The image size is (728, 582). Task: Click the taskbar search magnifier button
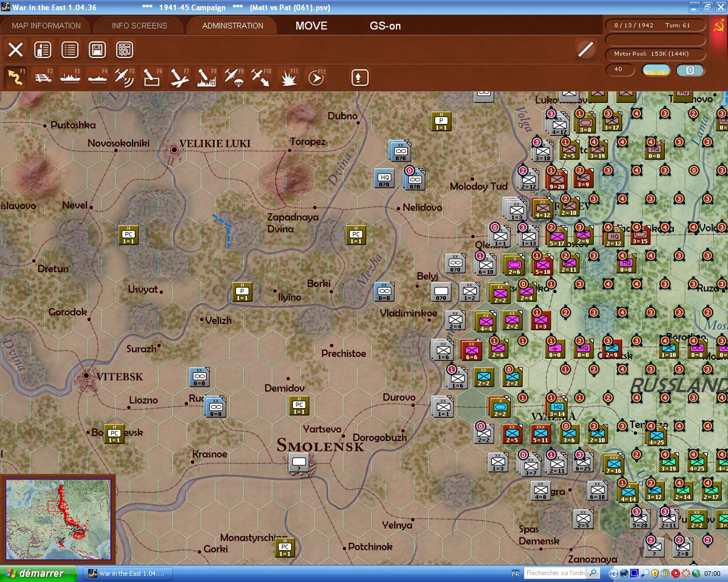[593, 573]
